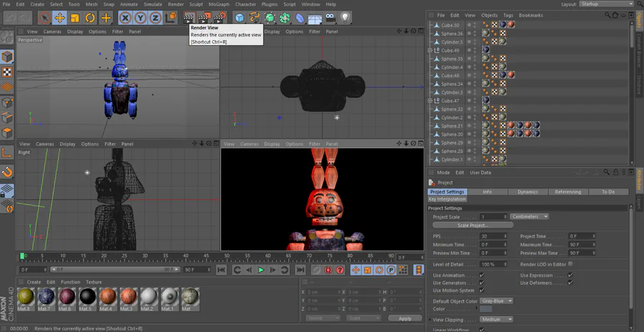Disable Use Expression checkbox
Viewport: 644px width, 332px height.
(570, 275)
